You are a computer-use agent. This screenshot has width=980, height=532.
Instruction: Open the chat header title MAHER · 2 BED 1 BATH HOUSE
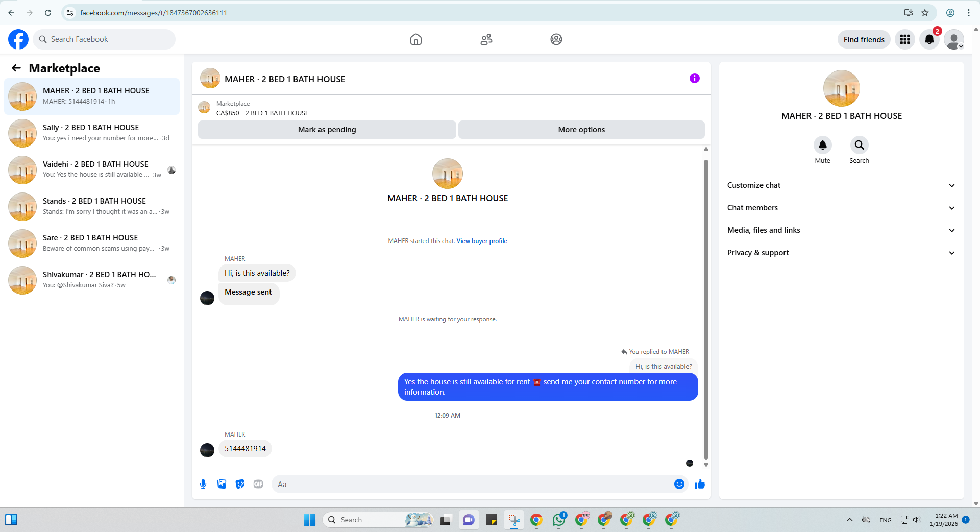285,79
